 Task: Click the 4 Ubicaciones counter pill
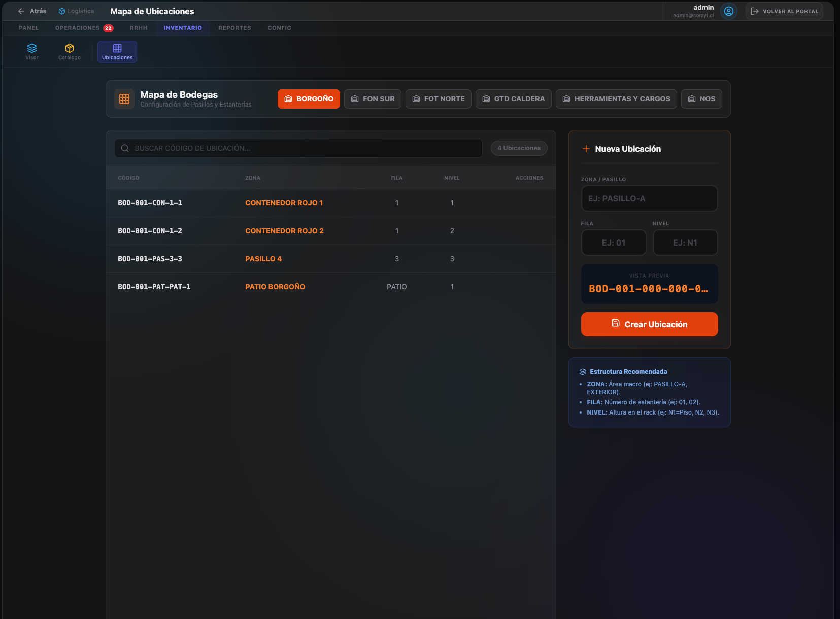pos(519,148)
